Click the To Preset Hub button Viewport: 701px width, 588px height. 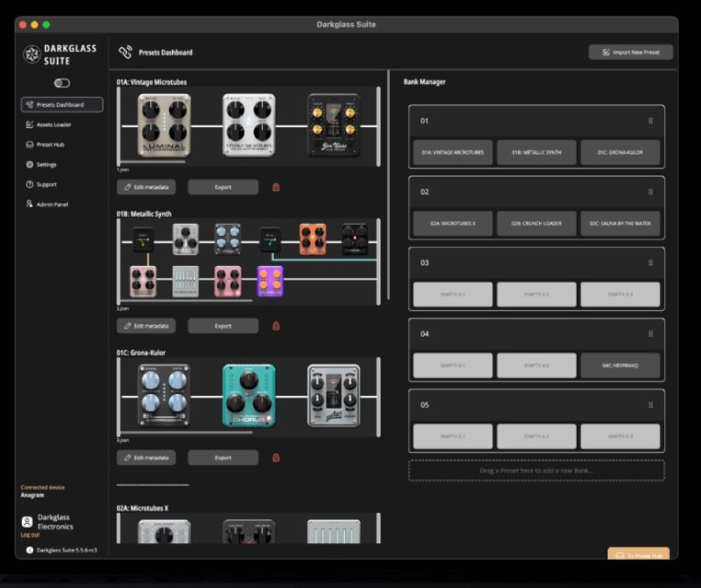click(638, 554)
